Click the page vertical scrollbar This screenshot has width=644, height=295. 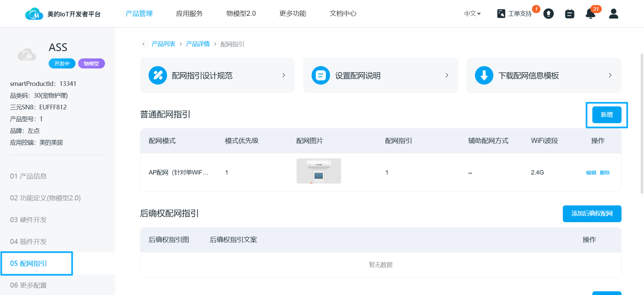click(x=642, y=124)
